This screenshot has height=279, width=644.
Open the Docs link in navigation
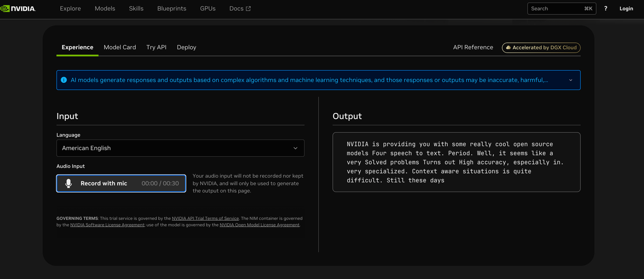240,8
